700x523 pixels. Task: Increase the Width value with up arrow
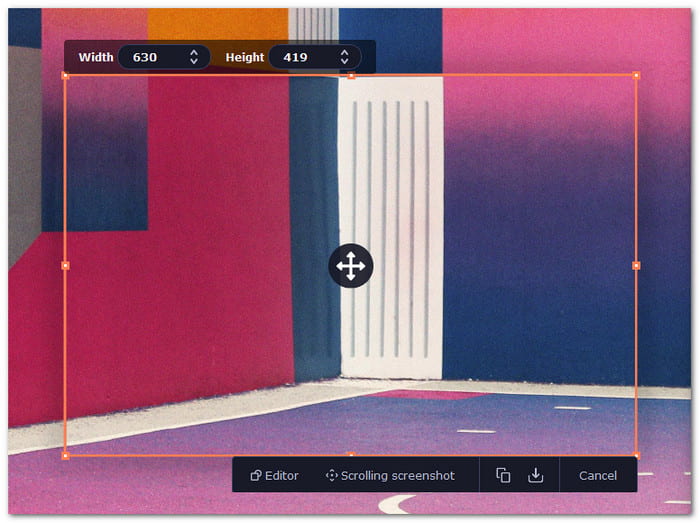(194, 53)
